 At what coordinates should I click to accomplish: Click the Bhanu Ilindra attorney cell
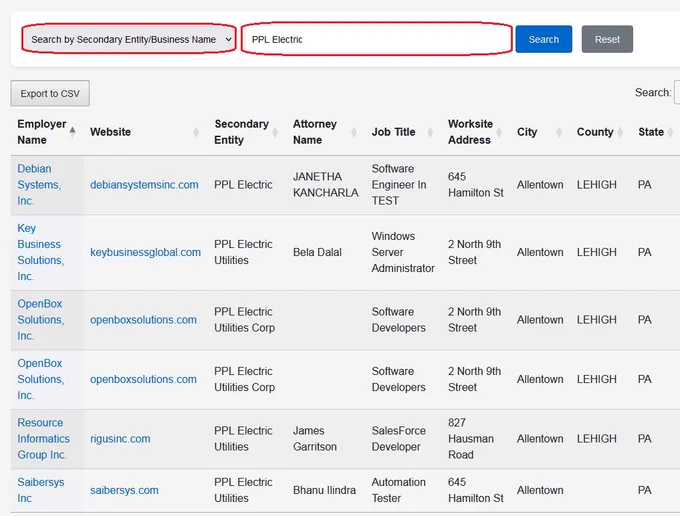coord(324,490)
